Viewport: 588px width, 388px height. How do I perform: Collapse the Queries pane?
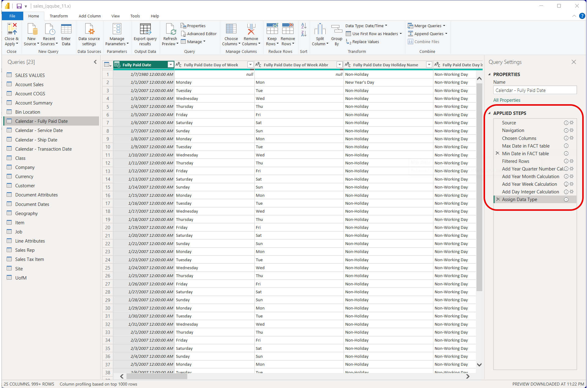click(x=95, y=62)
